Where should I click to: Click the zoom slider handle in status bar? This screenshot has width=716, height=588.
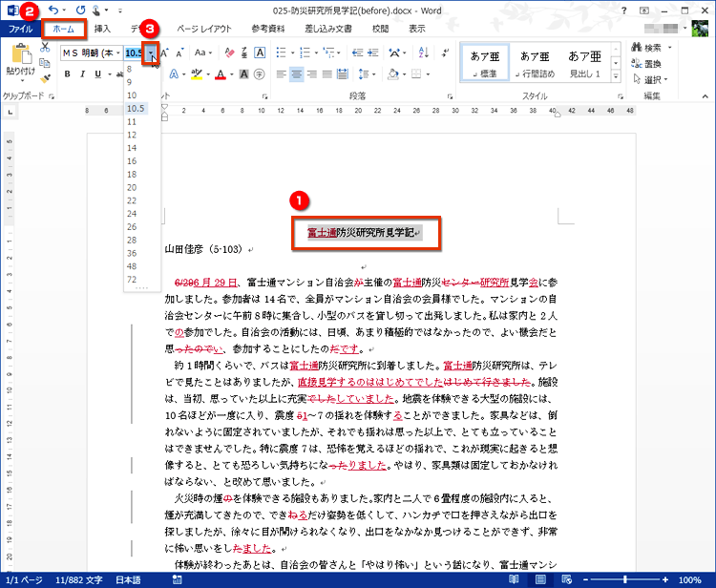pyautogui.click(x=624, y=579)
